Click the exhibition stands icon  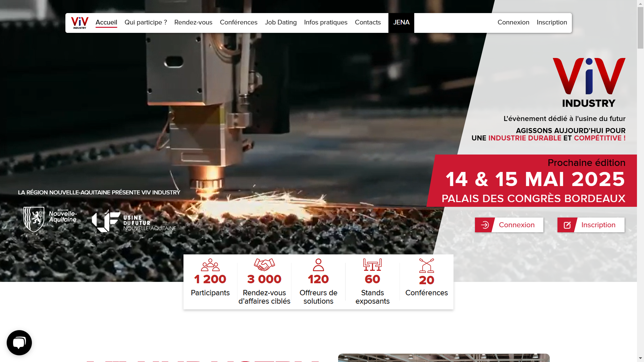372,265
